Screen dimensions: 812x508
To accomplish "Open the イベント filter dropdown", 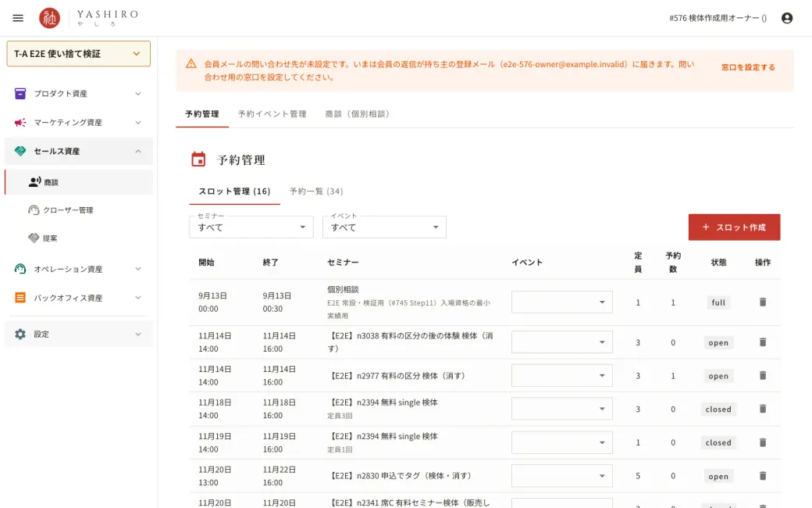I will [384, 227].
